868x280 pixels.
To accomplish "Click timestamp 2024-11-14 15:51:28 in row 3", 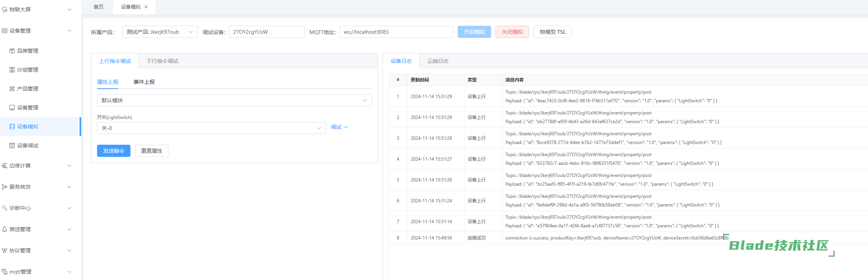I will [431, 138].
